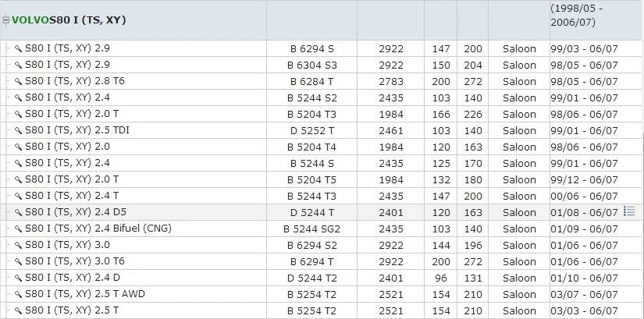The width and height of the screenshot is (644, 319).
Task: Click engine code B 5244 T3
Action: pyautogui.click(x=312, y=197)
